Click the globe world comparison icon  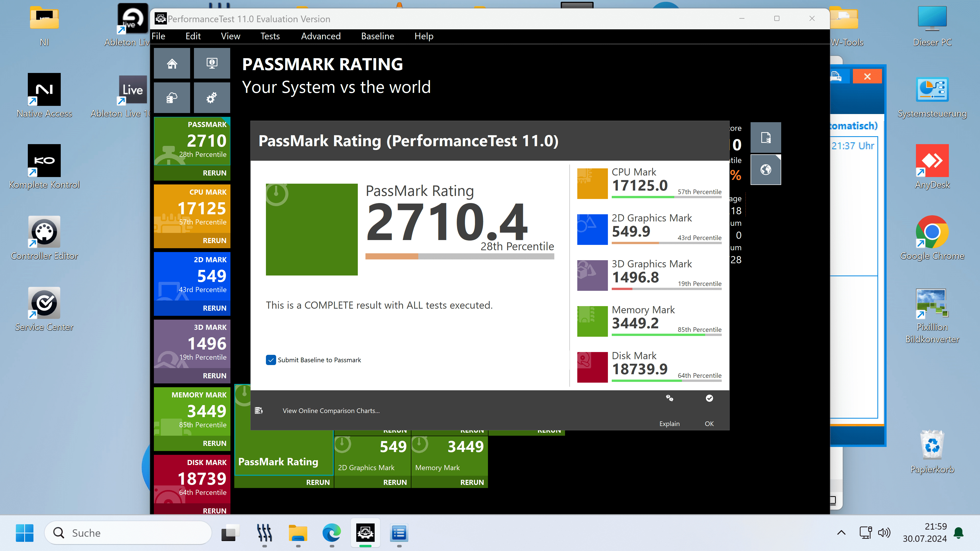tap(765, 170)
